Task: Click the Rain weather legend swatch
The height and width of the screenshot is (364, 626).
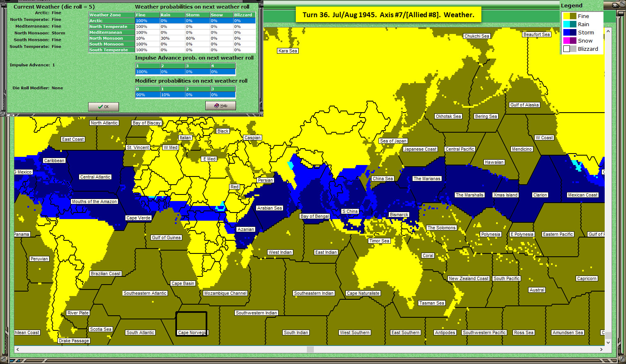Action: [x=569, y=24]
